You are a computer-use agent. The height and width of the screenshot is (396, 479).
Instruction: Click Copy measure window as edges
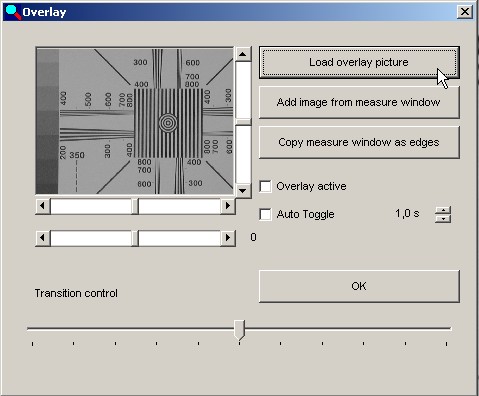point(359,142)
